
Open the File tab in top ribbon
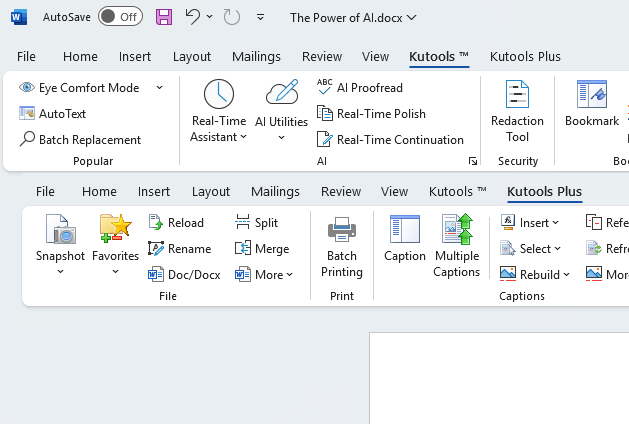click(x=26, y=57)
